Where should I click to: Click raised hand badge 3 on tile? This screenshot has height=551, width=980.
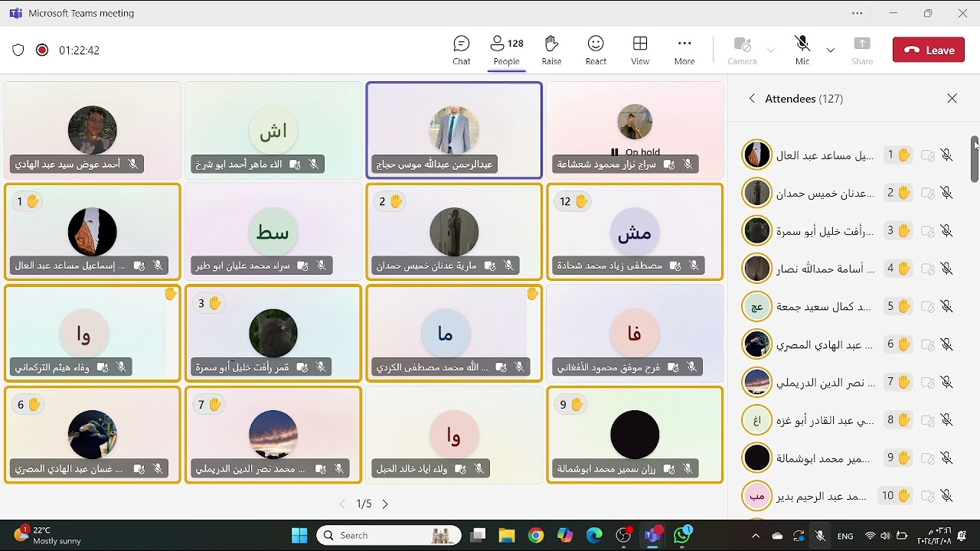pyautogui.click(x=210, y=303)
